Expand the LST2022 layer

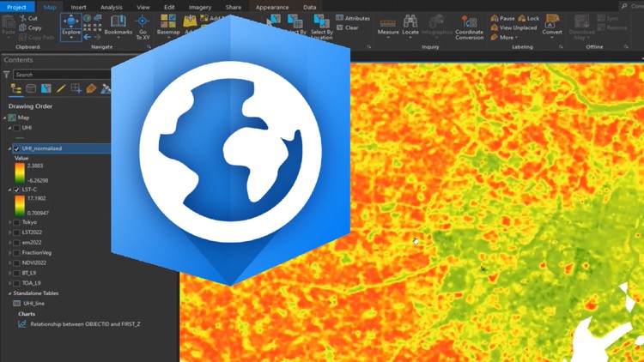click(9, 232)
